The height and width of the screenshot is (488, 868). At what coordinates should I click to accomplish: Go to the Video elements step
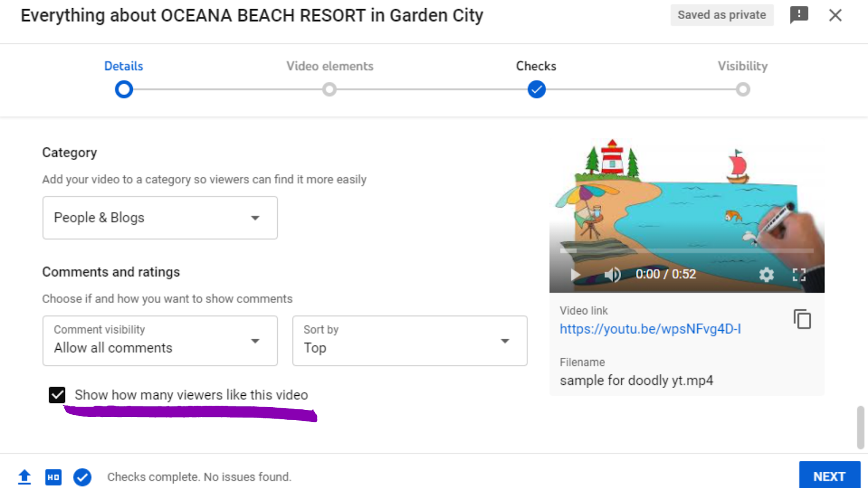329,89
